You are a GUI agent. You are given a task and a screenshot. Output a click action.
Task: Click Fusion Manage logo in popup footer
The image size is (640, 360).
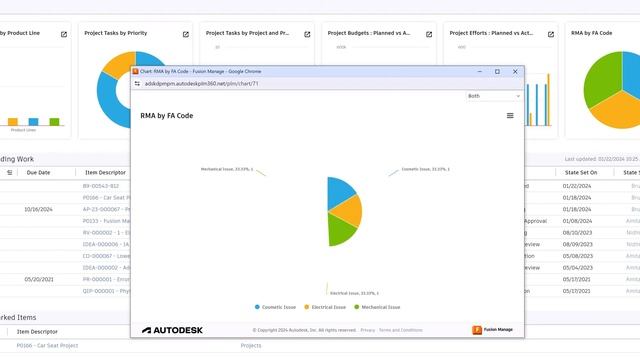pos(493,330)
